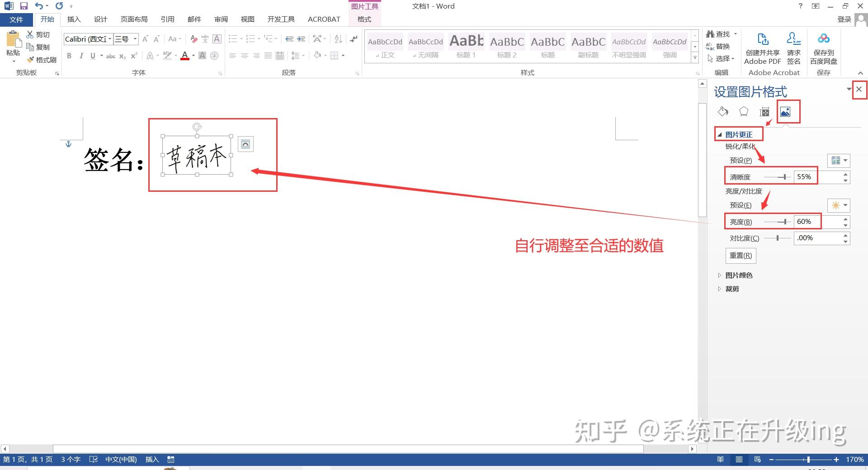Switch to Web Layout view in status bar
This screenshot has width=868, height=470.
click(758, 460)
